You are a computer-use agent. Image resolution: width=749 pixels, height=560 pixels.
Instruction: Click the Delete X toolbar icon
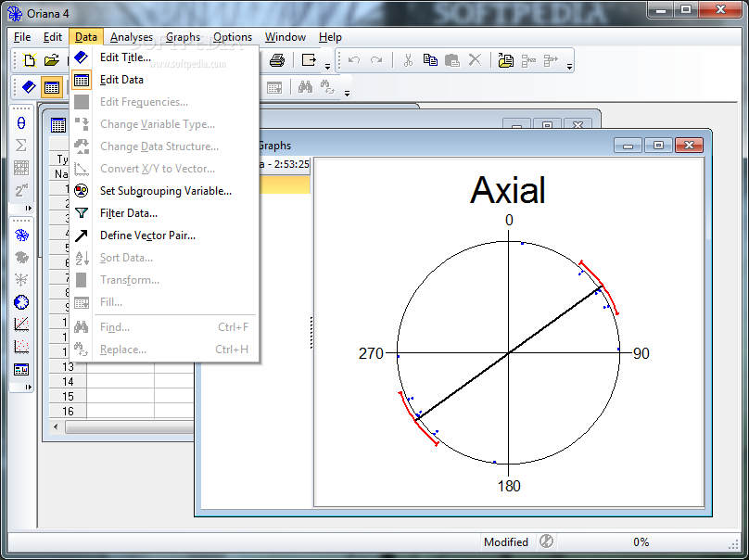point(475,60)
